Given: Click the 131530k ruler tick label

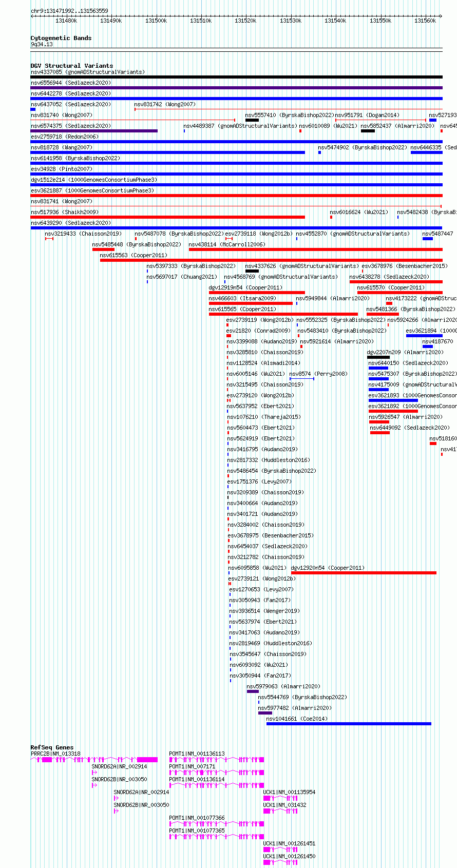Looking at the screenshot, I should point(291,21).
